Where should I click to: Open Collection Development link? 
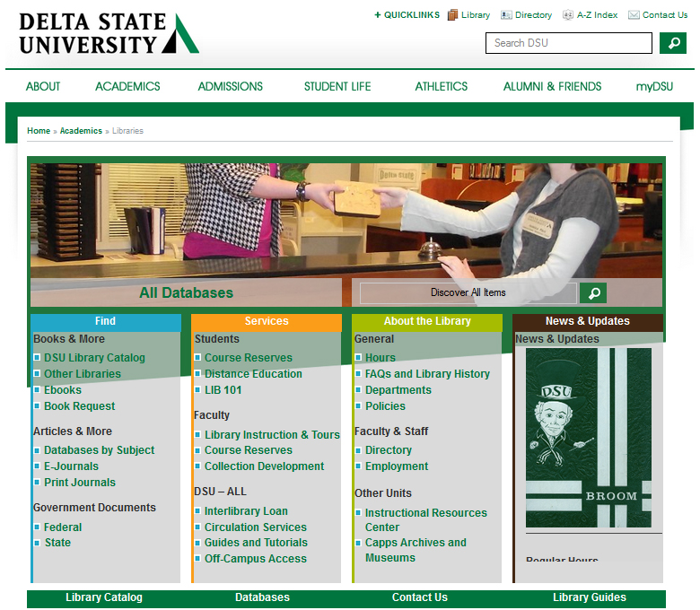coord(264,466)
